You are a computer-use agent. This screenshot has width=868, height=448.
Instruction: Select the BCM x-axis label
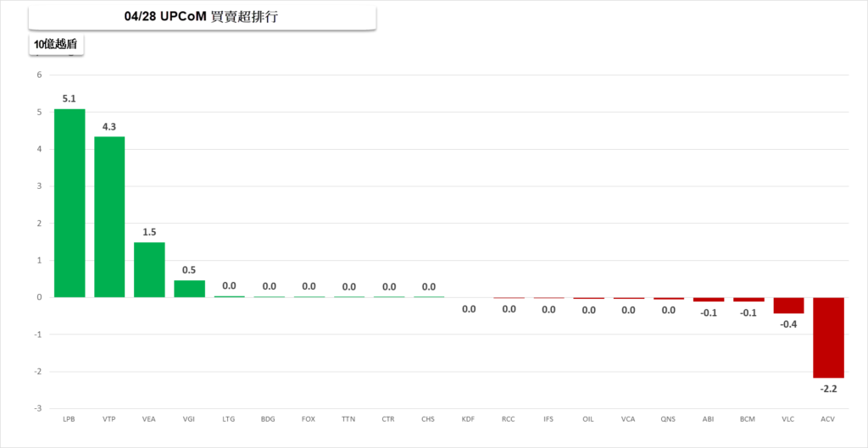click(748, 418)
